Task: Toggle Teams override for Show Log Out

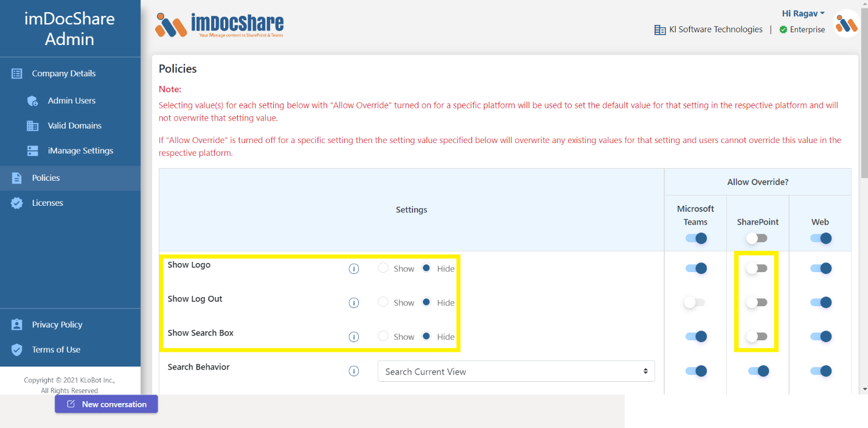Action: click(x=695, y=303)
